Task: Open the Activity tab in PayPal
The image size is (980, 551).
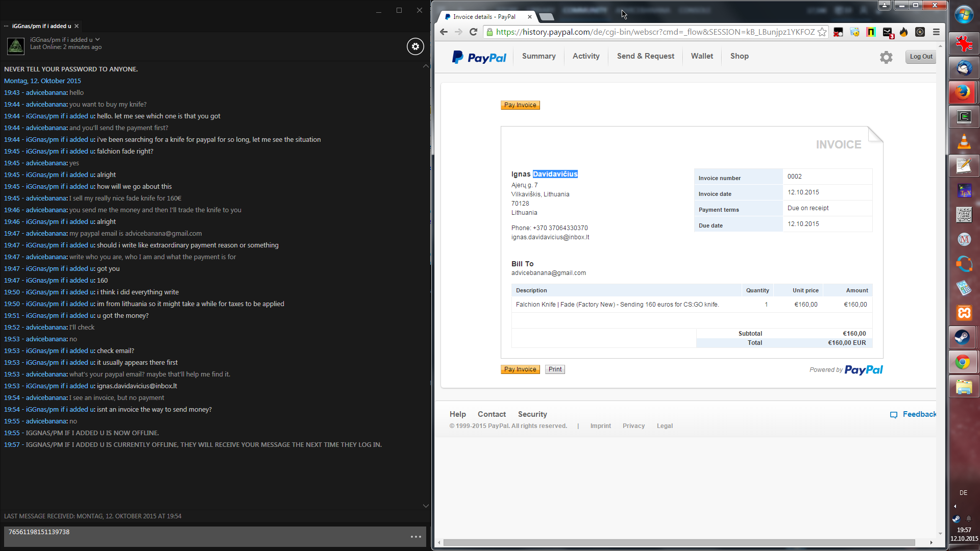Action: pyautogui.click(x=585, y=56)
